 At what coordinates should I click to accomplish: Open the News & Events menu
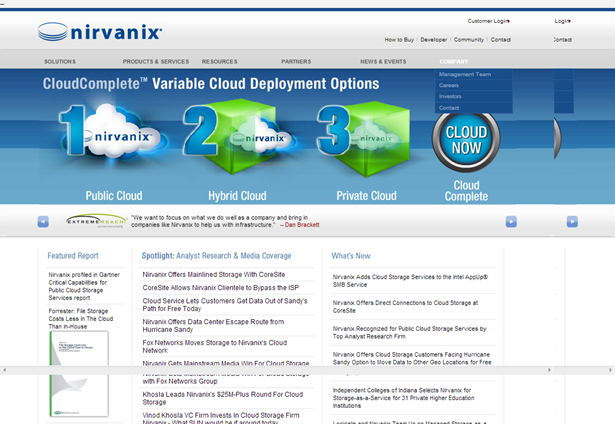[x=383, y=62]
